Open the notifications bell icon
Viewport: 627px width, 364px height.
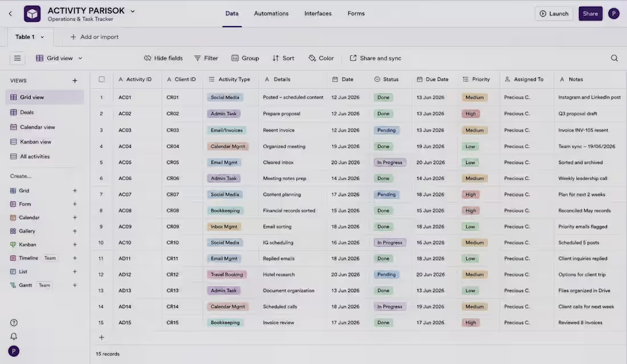(x=14, y=337)
